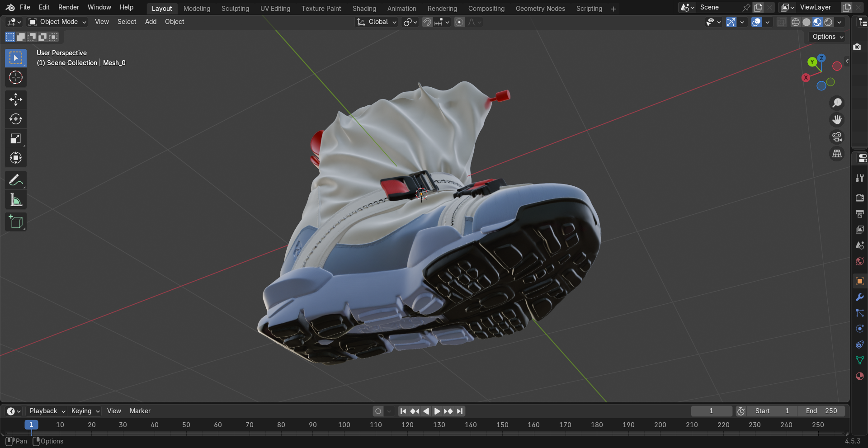The height and width of the screenshot is (448, 868).
Task: Open the Modifier Properties tab
Action: (x=859, y=297)
